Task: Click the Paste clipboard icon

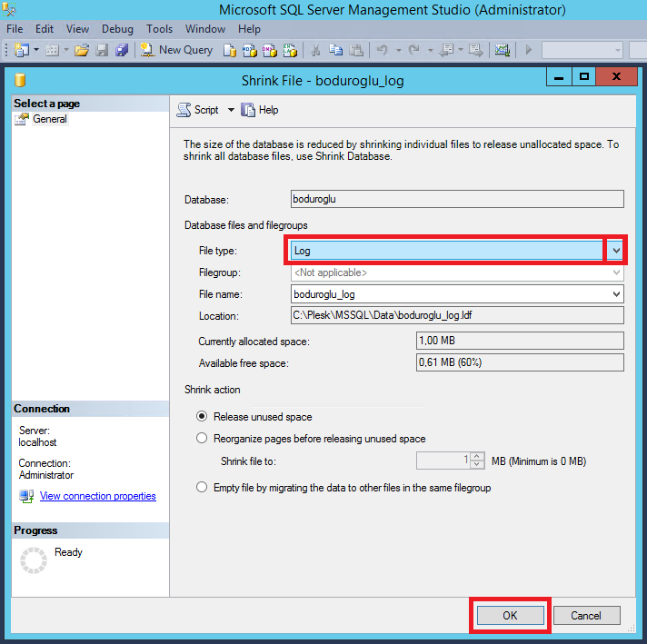Action: (356, 50)
